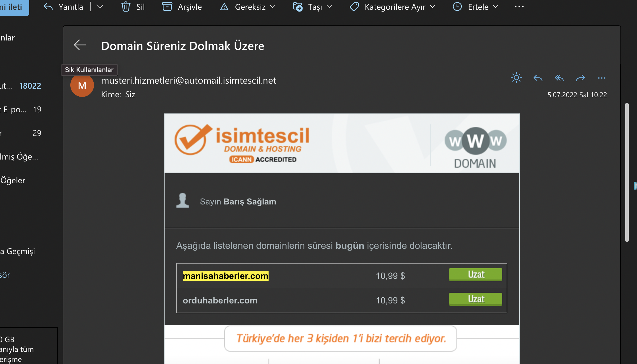
Task: Click the Gereksiz toolbar label
Action: point(250,7)
